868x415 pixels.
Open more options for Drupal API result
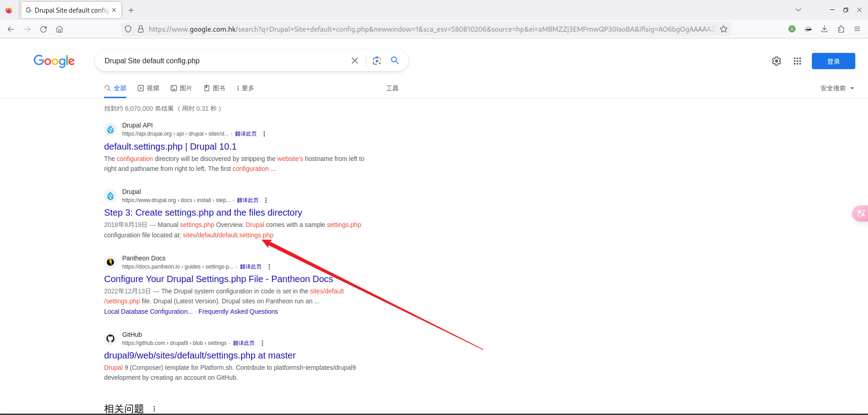point(264,134)
